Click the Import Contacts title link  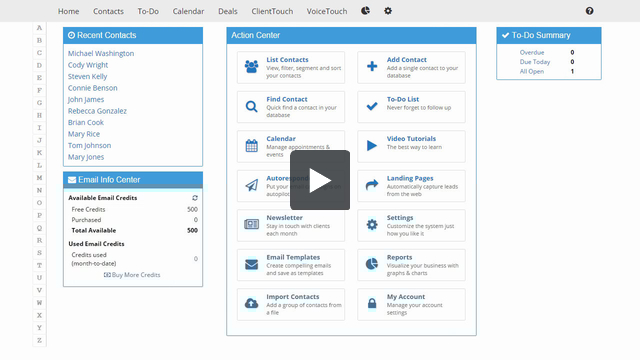point(293,297)
